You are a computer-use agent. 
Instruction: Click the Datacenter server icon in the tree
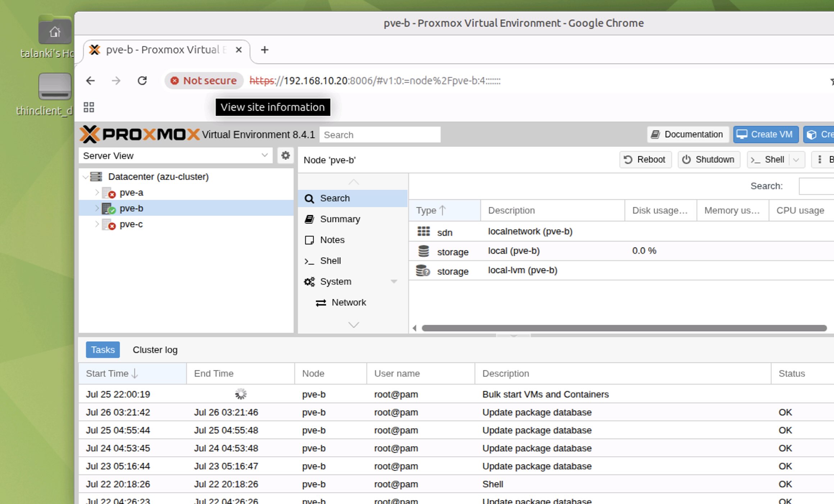point(96,177)
